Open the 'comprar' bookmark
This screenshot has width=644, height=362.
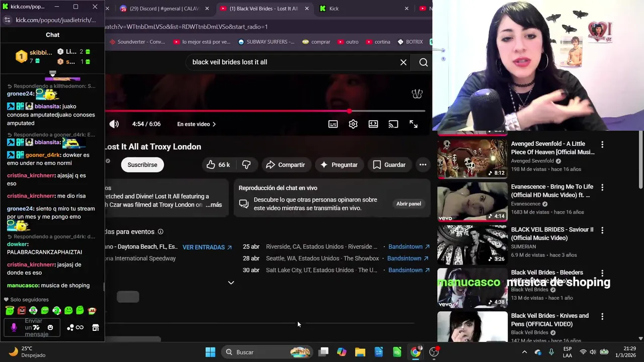[x=316, y=42]
